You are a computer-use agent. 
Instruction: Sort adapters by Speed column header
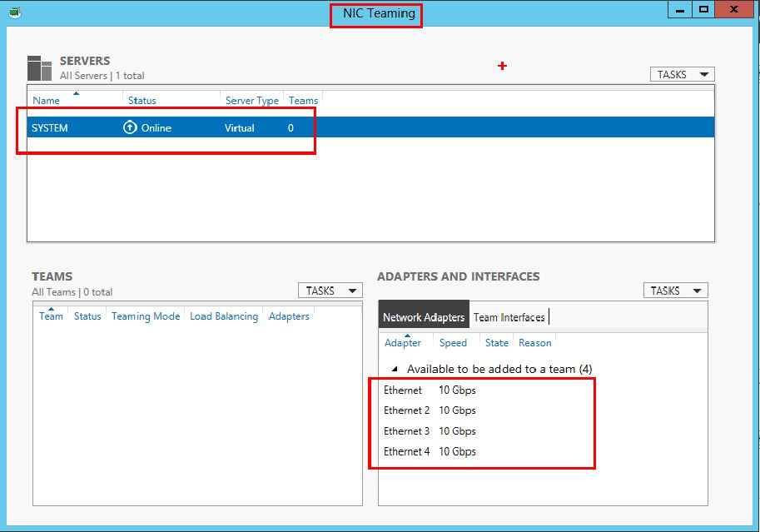point(453,343)
